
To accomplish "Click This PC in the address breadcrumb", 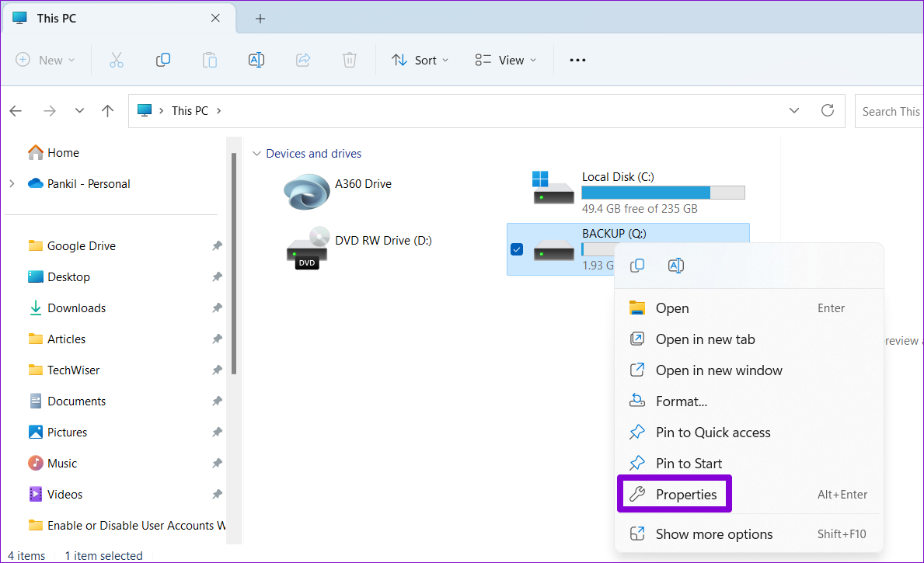I will pyautogui.click(x=190, y=111).
